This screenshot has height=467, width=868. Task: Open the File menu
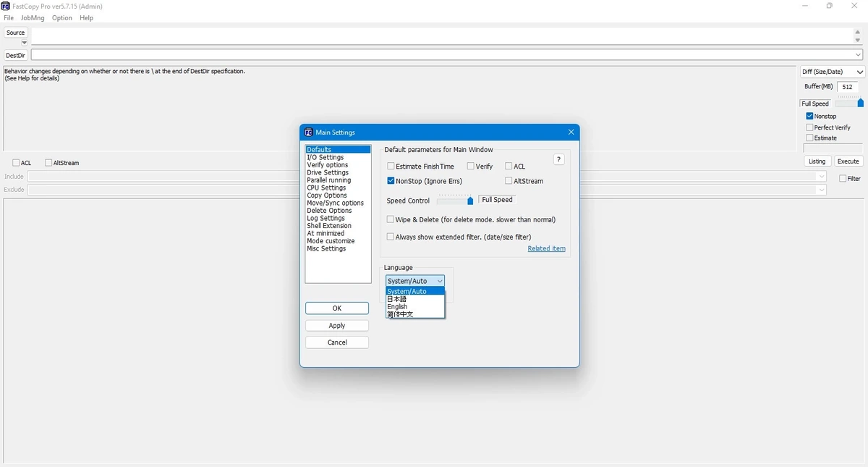(x=9, y=18)
